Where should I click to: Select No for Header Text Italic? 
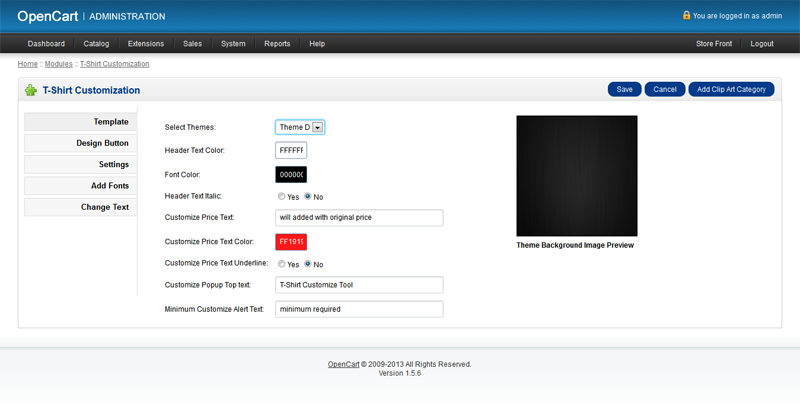click(x=308, y=196)
